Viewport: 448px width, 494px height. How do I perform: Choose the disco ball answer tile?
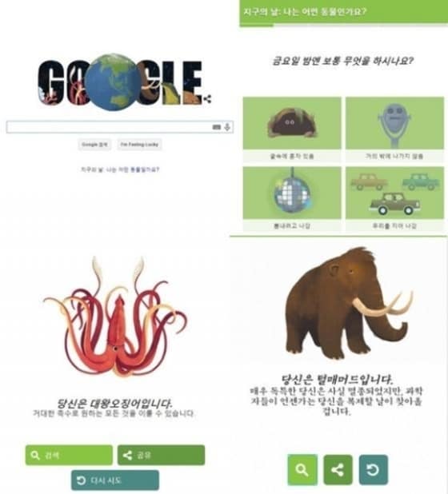point(292,199)
